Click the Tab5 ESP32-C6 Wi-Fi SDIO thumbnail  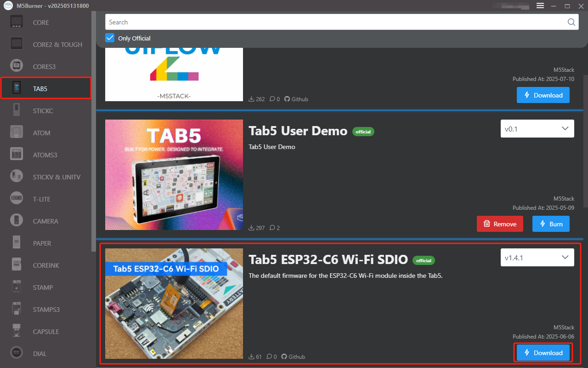pos(174,304)
